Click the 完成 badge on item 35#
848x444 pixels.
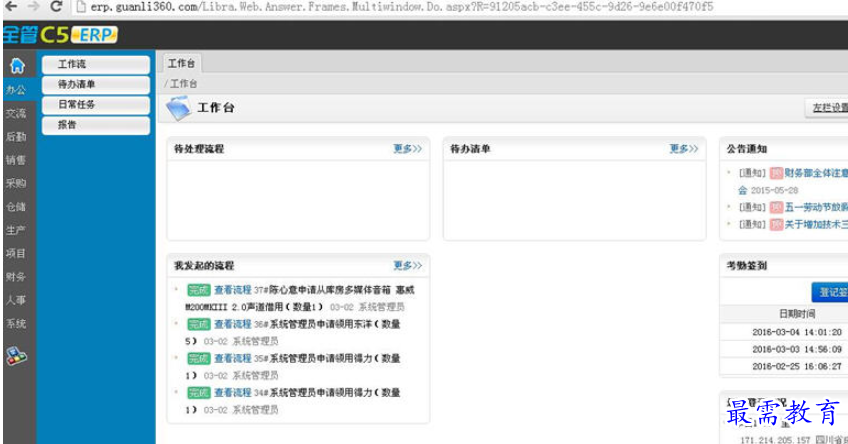(x=198, y=358)
